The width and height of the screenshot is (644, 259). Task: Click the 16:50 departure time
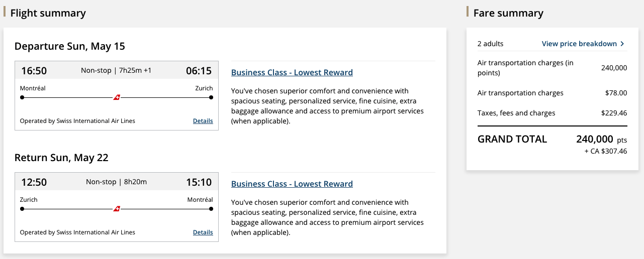click(34, 71)
